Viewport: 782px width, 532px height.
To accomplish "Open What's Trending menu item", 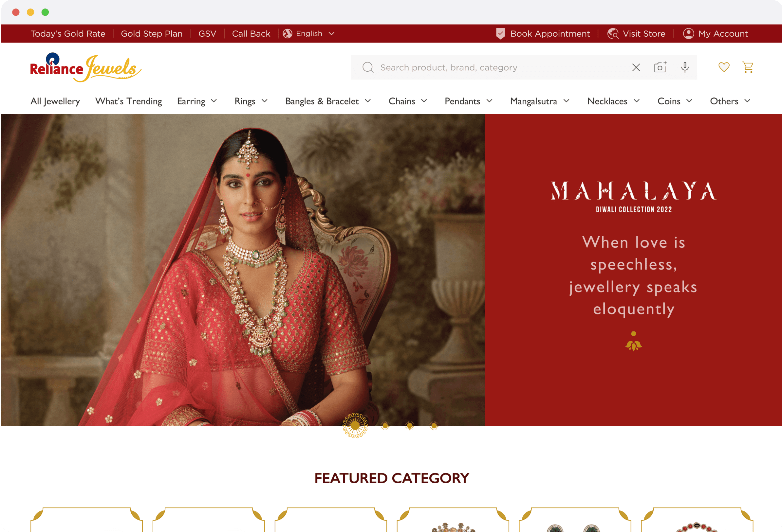I will click(x=129, y=101).
